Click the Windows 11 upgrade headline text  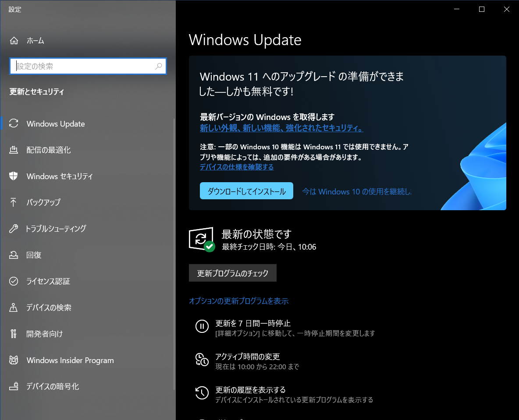tap(302, 84)
